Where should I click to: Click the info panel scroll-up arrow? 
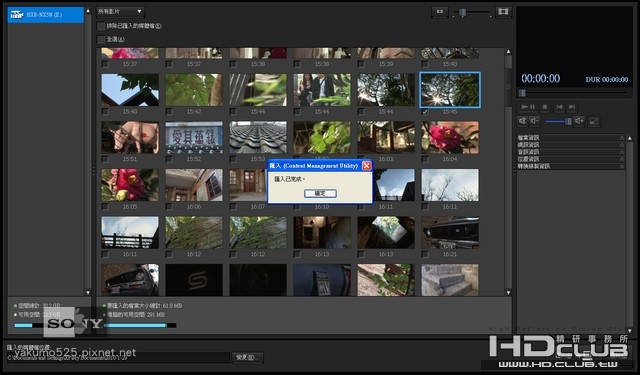coord(629,138)
